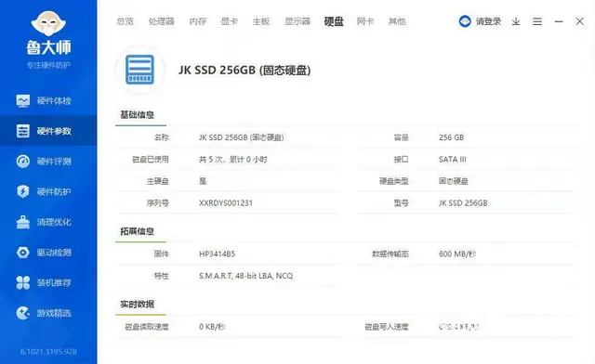Open 驱动检测 label in sidebar
This screenshot has height=364, width=595.
click(54, 253)
